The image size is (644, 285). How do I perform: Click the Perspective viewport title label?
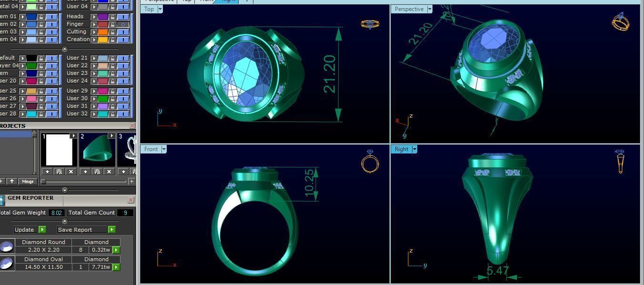click(x=409, y=9)
